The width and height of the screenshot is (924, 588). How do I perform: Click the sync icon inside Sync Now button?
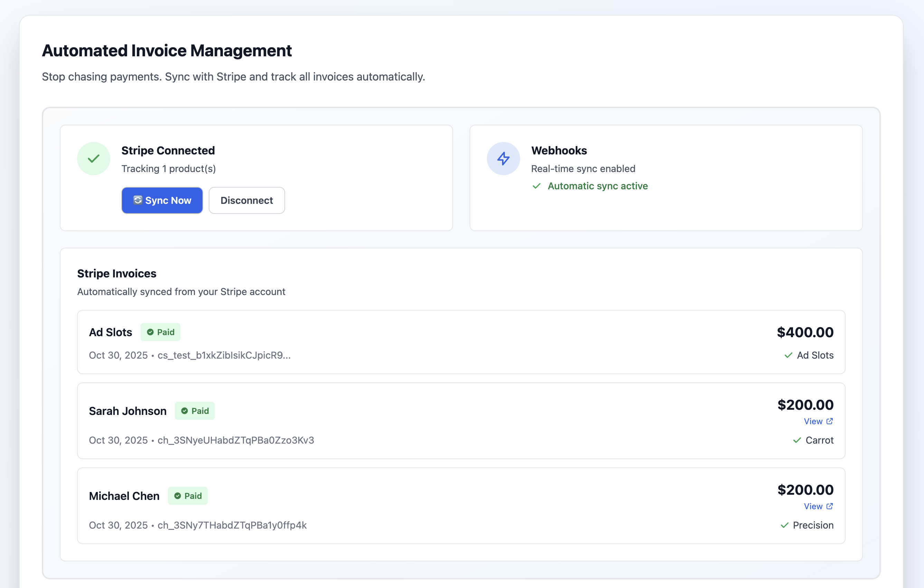point(138,200)
